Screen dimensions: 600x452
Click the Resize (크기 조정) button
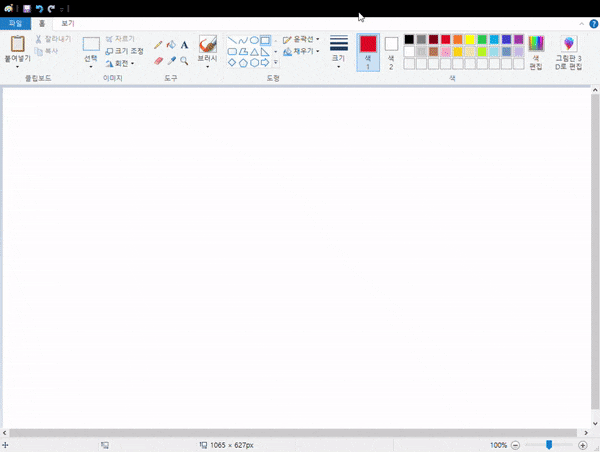coord(124,51)
